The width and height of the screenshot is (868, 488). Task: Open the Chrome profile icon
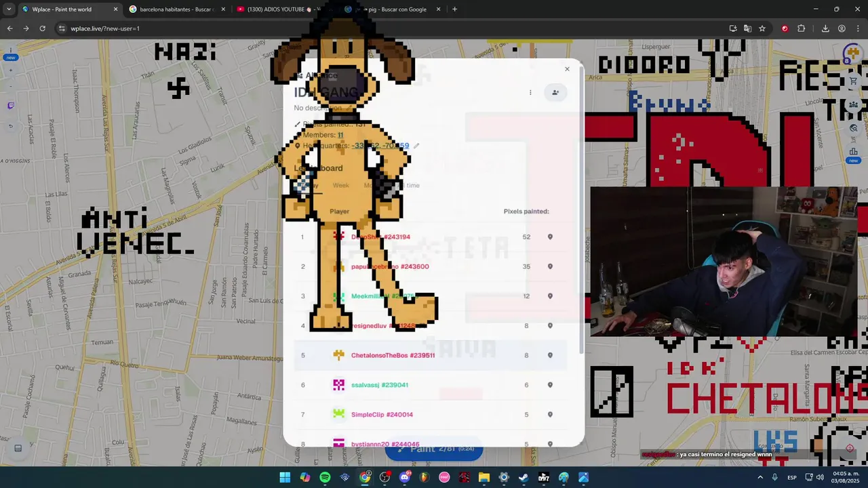[842, 28]
